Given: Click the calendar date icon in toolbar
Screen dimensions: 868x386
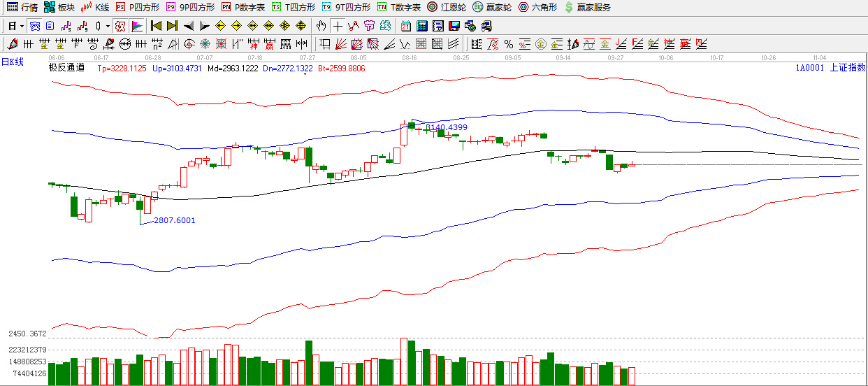Looking at the screenshot, I should pyautogui.click(x=406, y=26).
